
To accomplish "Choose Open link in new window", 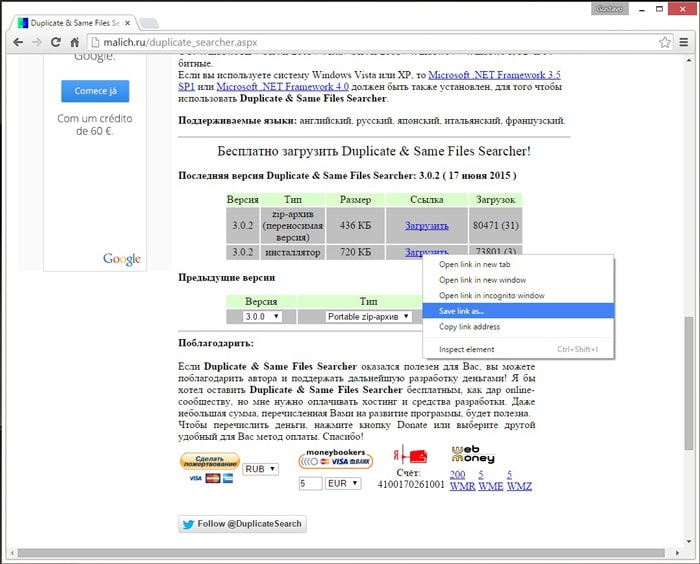I will tap(518, 280).
